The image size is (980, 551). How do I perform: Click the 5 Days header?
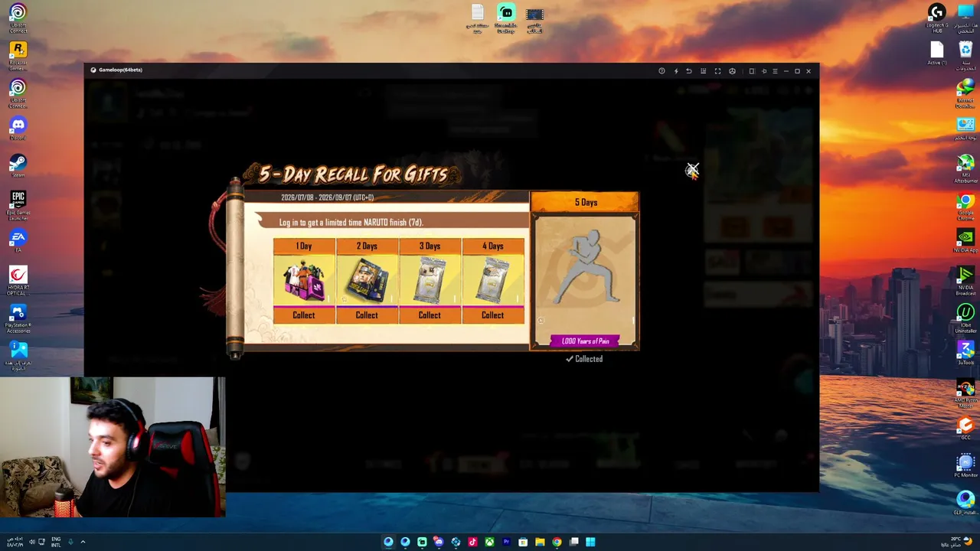pyautogui.click(x=586, y=202)
